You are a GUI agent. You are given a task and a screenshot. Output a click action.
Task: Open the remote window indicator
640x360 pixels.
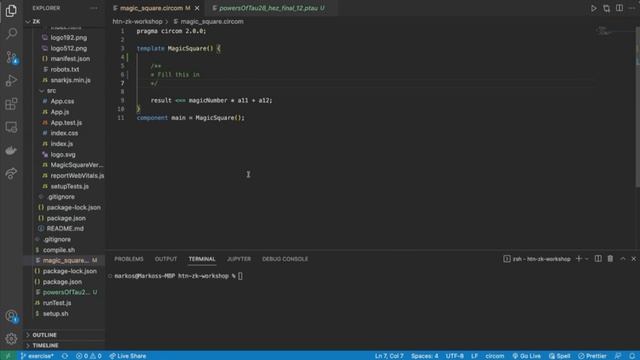click(x=8, y=356)
